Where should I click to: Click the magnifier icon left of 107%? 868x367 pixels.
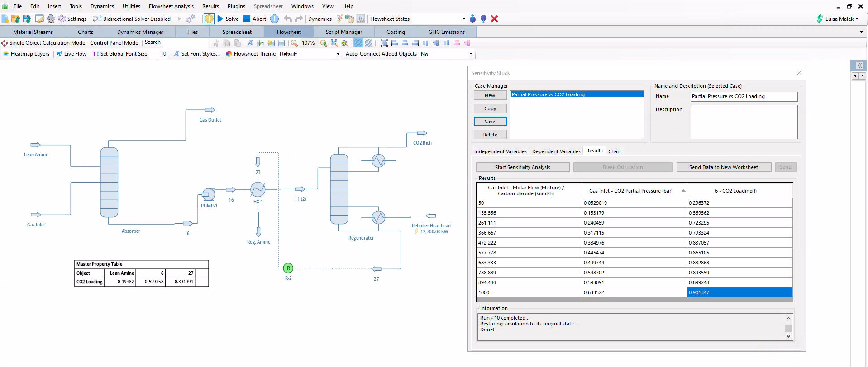294,43
